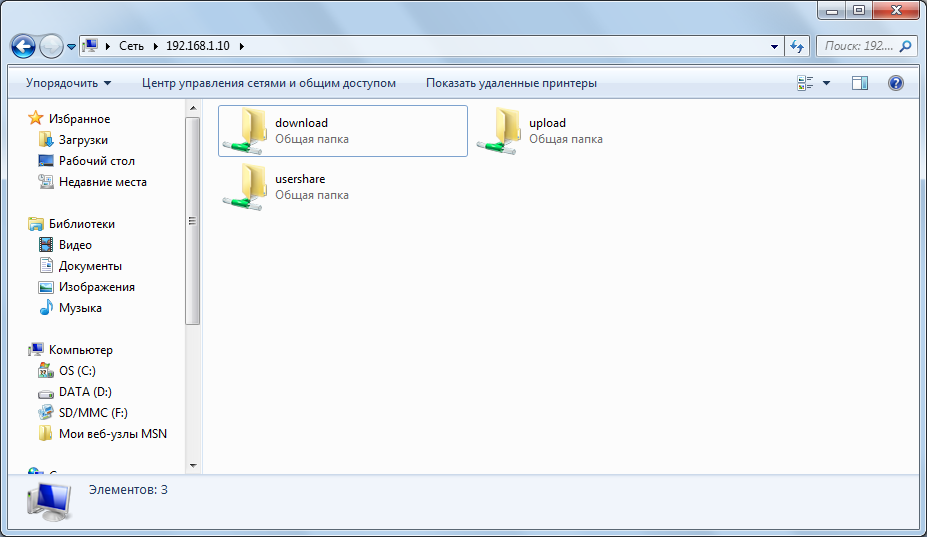Open drive OS (C:)
Viewport: 927px width, 537px height.
tap(77, 371)
